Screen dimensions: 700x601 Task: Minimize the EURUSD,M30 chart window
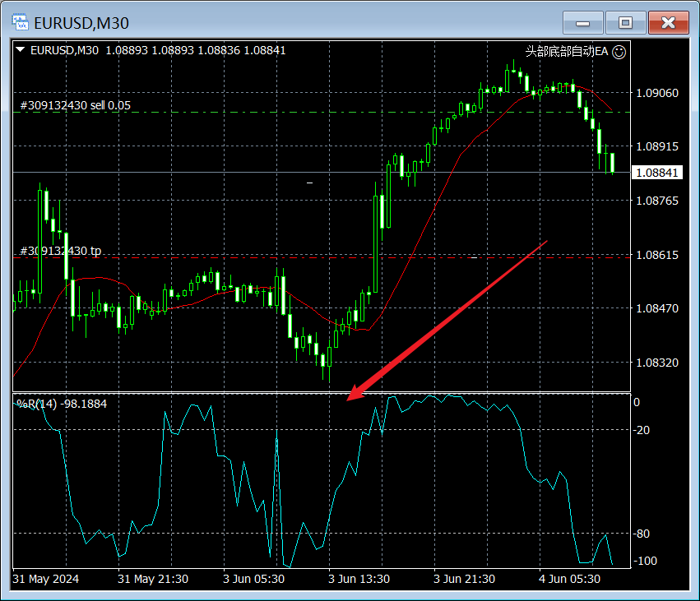[x=584, y=23]
